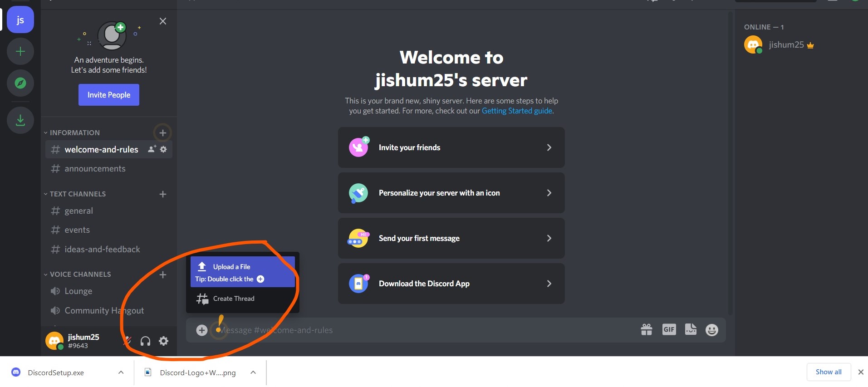Open User Settings gear
The height and width of the screenshot is (387, 868).
pyautogui.click(x=164, y=341)
